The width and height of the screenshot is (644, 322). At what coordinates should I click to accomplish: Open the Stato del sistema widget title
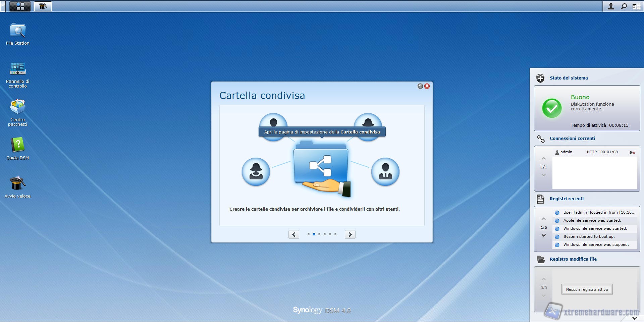[x=569, y=78]
